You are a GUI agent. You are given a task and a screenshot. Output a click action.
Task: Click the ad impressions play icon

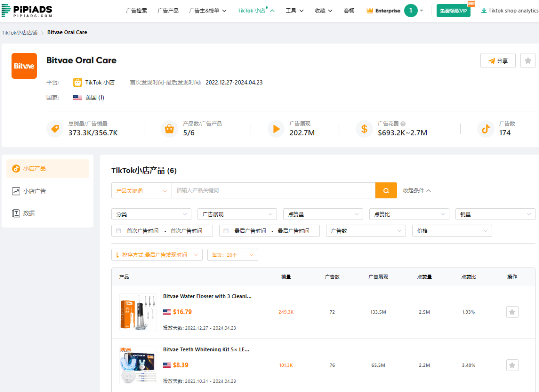click(276, 129)
